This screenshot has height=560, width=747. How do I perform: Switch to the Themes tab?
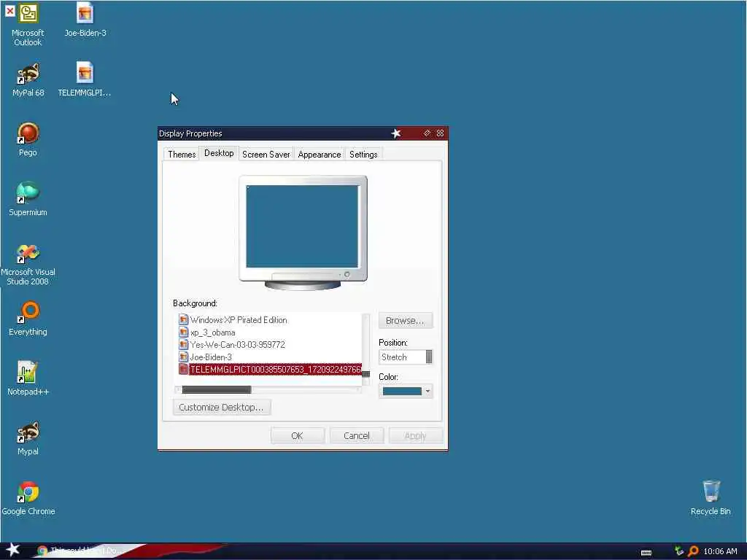pyautogui.click(x=182, y=155)
